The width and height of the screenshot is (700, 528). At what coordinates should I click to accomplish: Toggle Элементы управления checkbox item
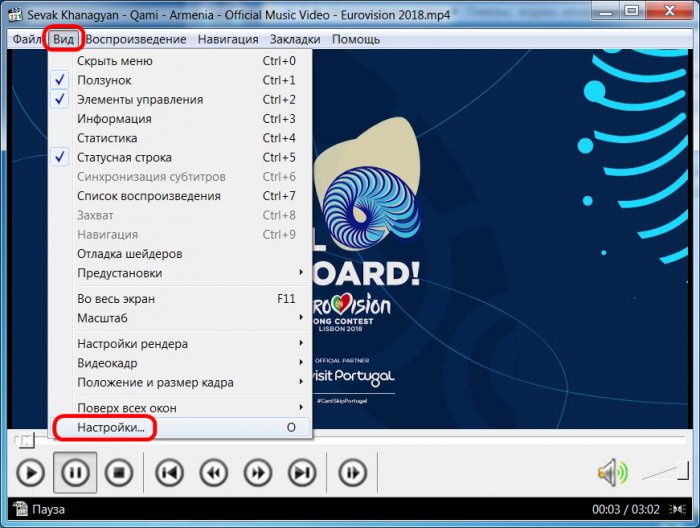140,100
